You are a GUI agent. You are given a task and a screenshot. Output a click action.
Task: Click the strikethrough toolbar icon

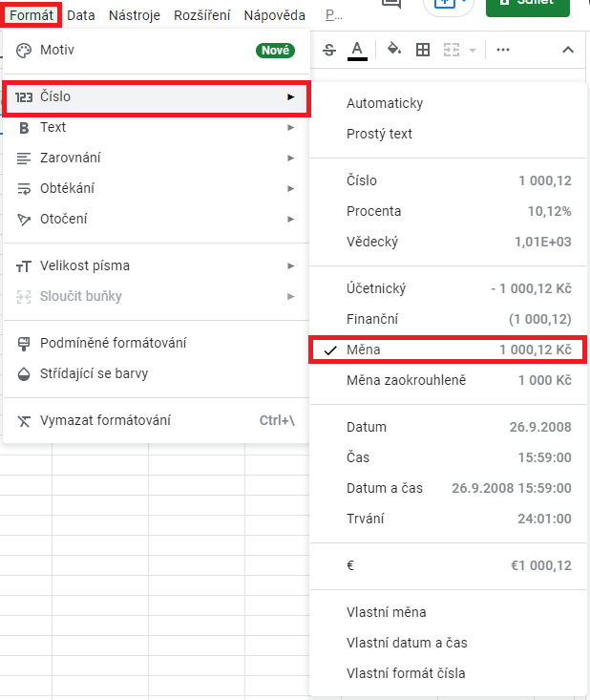point(330,50)
